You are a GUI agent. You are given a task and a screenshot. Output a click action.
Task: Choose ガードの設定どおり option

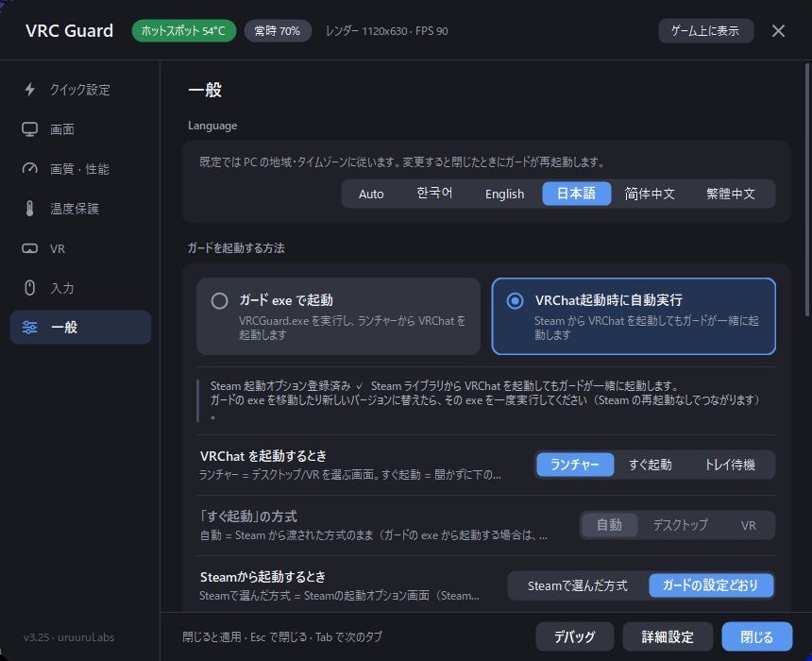click(710, 585)
